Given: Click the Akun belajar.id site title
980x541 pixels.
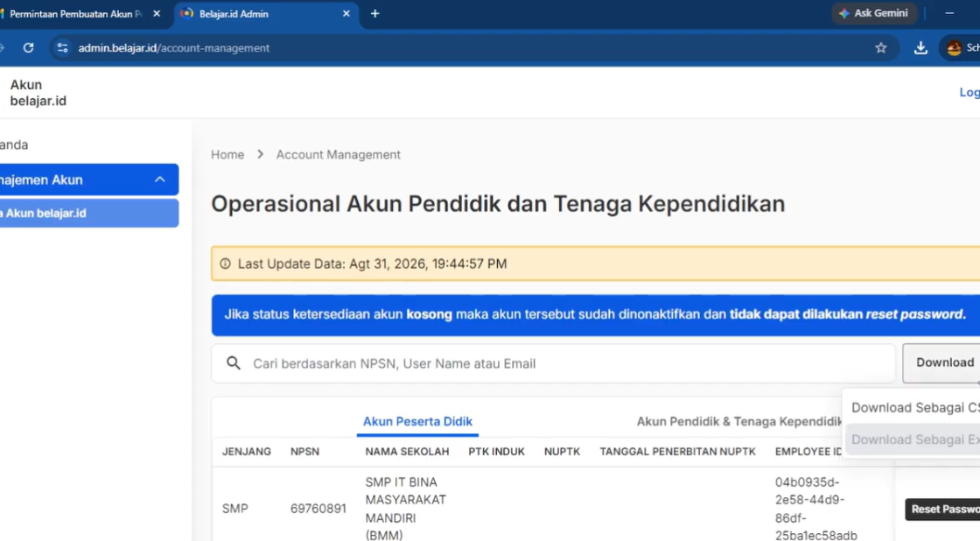Looking at the screenshot, I should pyautogui.click(x=38, y=93).
